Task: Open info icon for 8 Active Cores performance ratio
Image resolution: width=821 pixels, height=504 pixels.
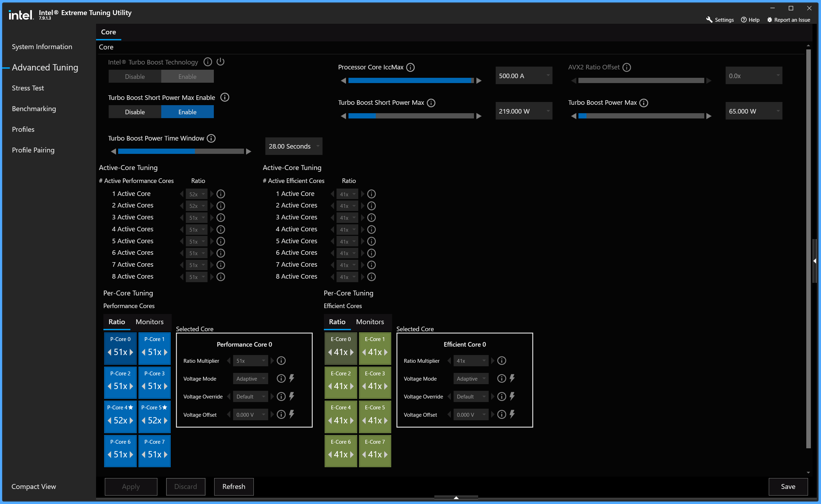Action: click(221, 277)
